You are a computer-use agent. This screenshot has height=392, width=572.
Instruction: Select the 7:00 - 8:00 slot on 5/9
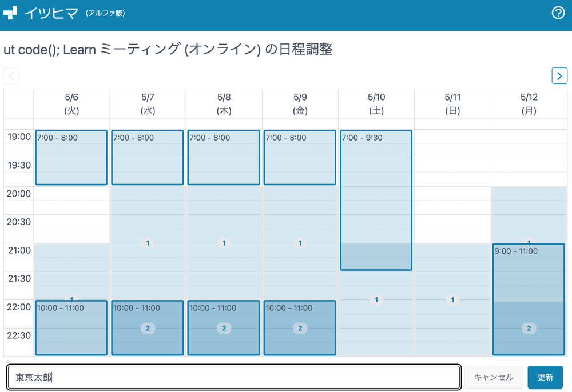(x=299, y=158)
